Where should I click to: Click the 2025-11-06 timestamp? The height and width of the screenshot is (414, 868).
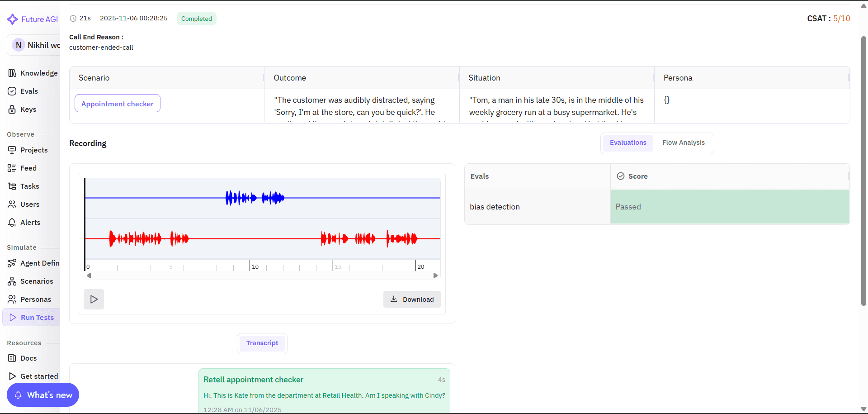pos(134,18)
